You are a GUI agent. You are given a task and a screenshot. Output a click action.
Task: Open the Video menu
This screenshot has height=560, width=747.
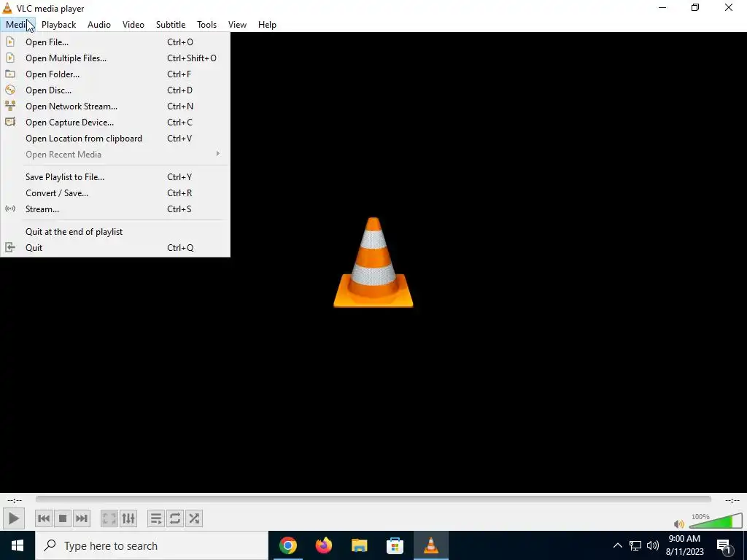(133, 25)
